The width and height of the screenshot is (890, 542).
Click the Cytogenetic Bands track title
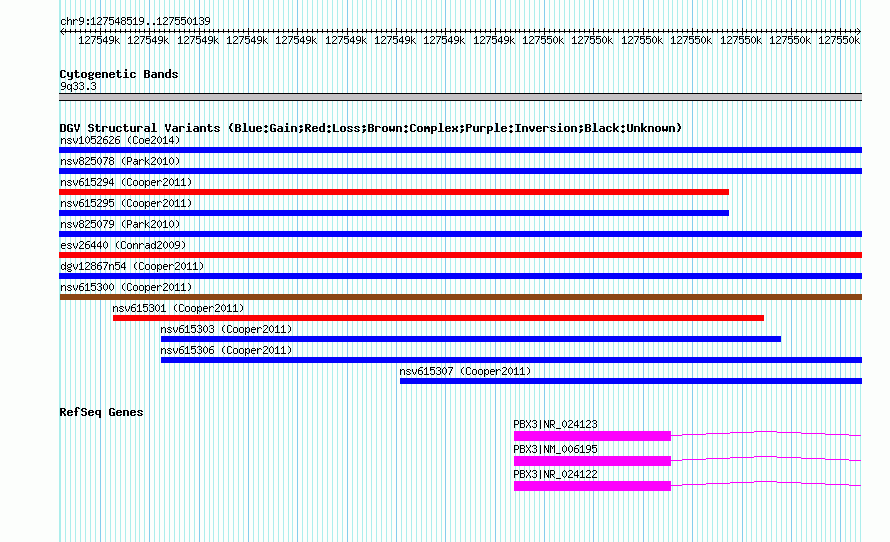119,74
